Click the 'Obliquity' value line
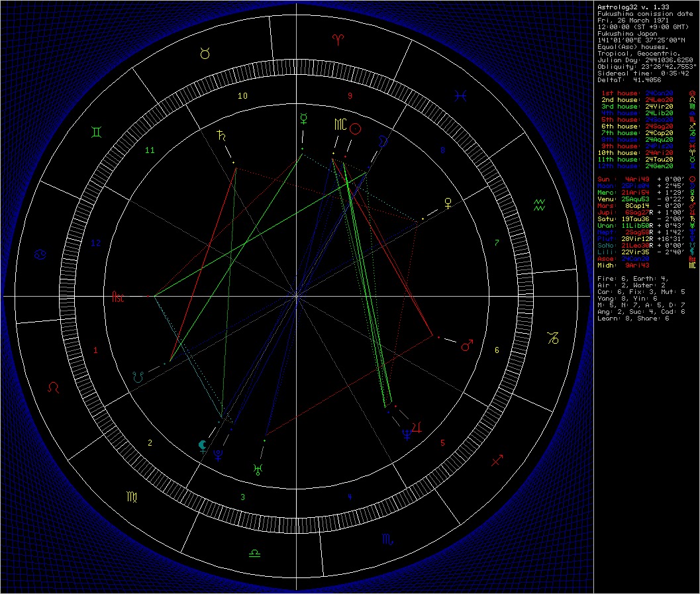This screenshot has width=700, height=594. (647, 66)
